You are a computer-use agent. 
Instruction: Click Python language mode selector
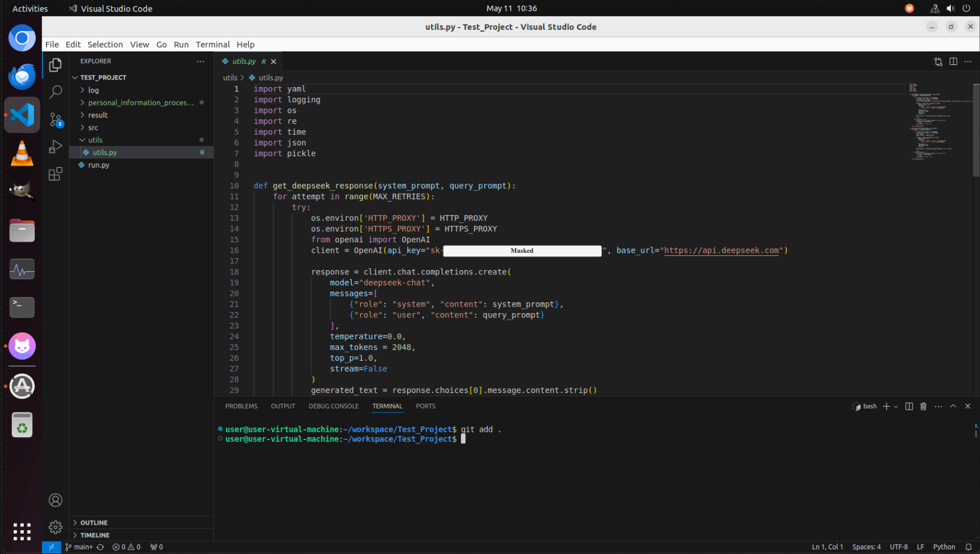944,547
